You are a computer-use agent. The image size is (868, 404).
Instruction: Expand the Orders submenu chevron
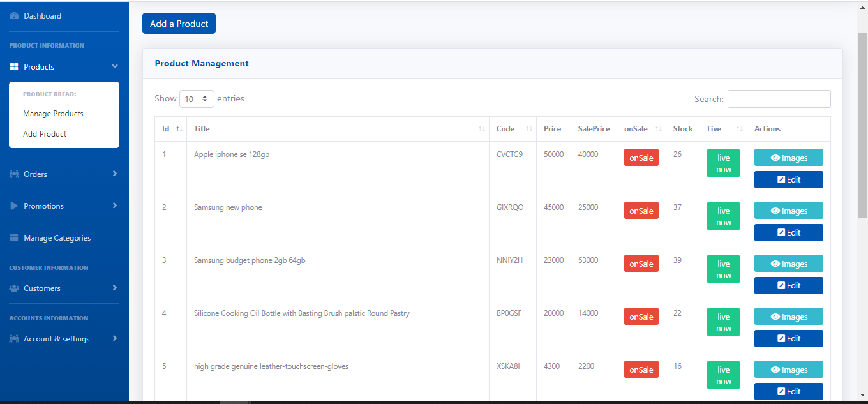pos(115,174)
